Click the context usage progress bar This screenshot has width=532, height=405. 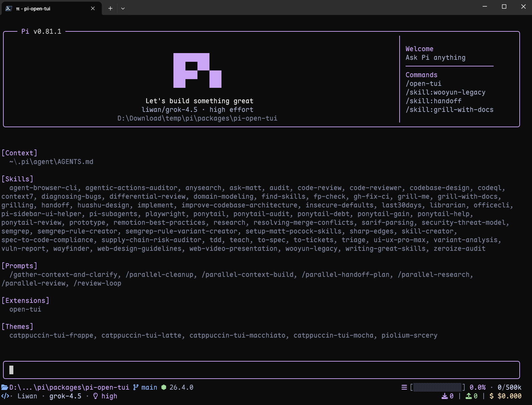pos(438,387)
